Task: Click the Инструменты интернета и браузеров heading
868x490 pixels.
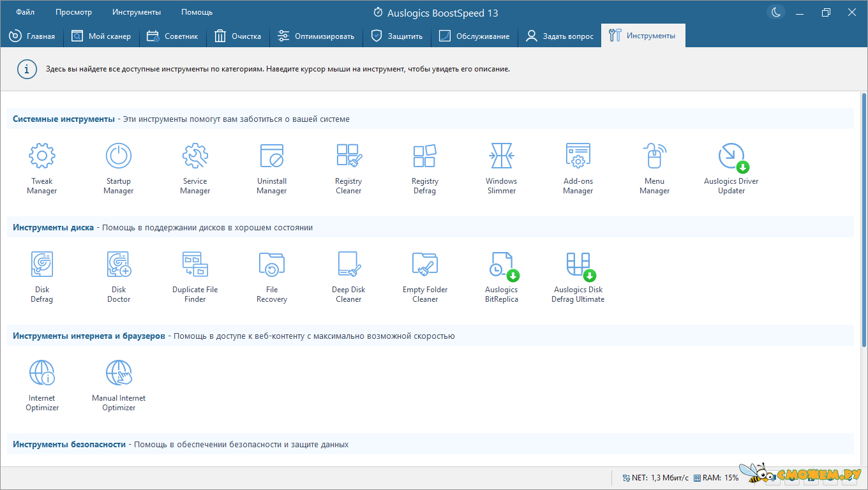Action: [89, 336]
